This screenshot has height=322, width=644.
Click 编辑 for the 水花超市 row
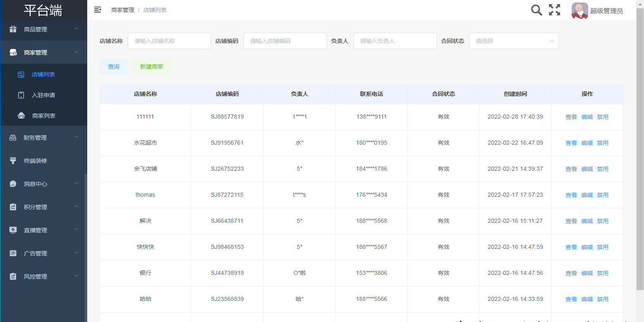click(x=587, y=143)
